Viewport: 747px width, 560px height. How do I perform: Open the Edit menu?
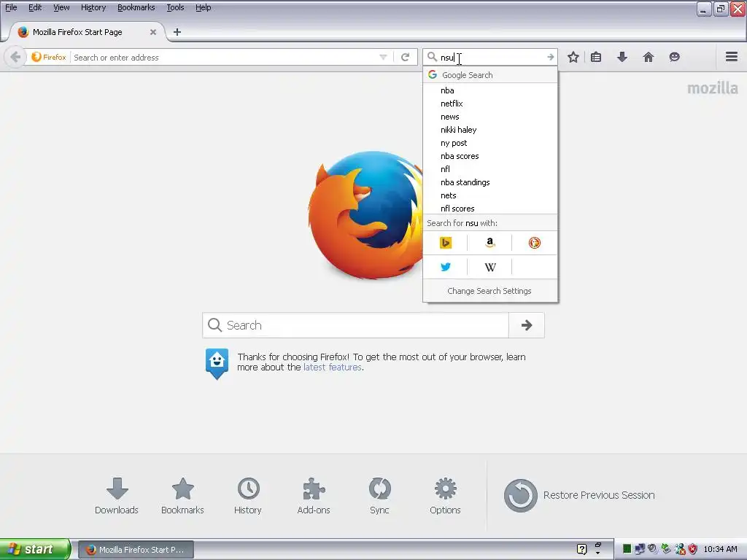click(35, 7)
